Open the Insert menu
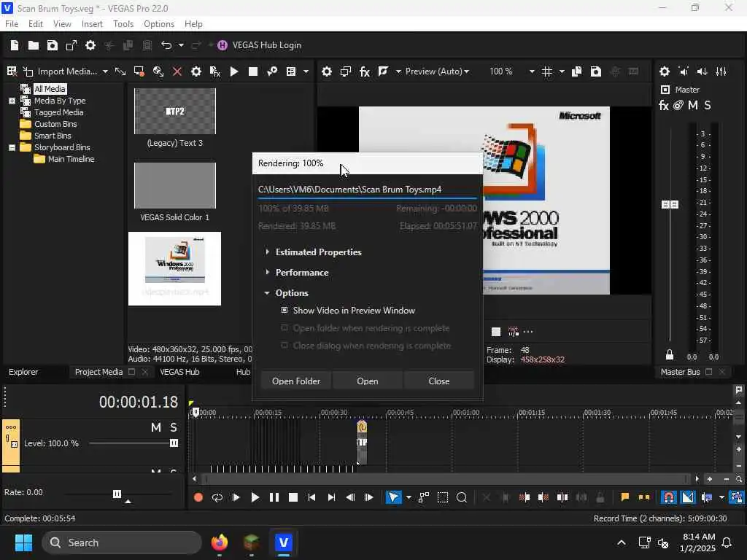Screen dimensions: 747x560 click(x=92, y=24)
